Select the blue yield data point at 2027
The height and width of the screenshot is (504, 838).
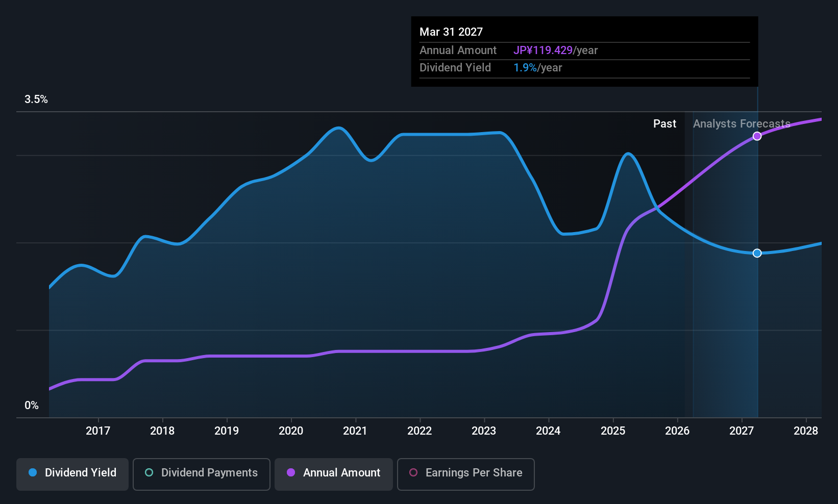(x=757, y=253)
